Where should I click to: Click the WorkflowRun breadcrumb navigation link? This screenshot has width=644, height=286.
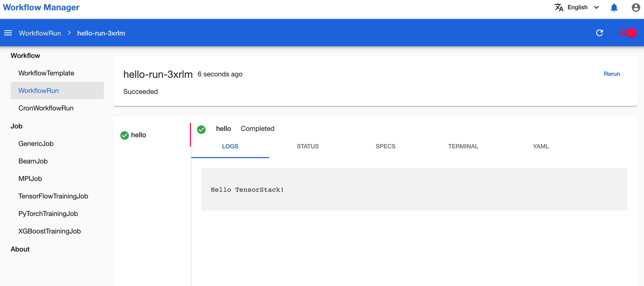click(40, 33)
